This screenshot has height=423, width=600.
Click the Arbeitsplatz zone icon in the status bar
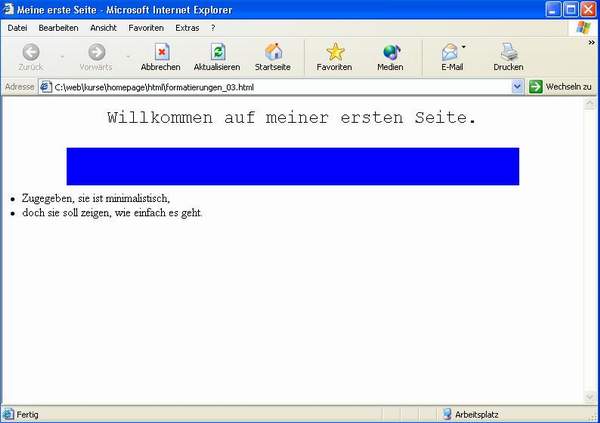tap(447, 414)
